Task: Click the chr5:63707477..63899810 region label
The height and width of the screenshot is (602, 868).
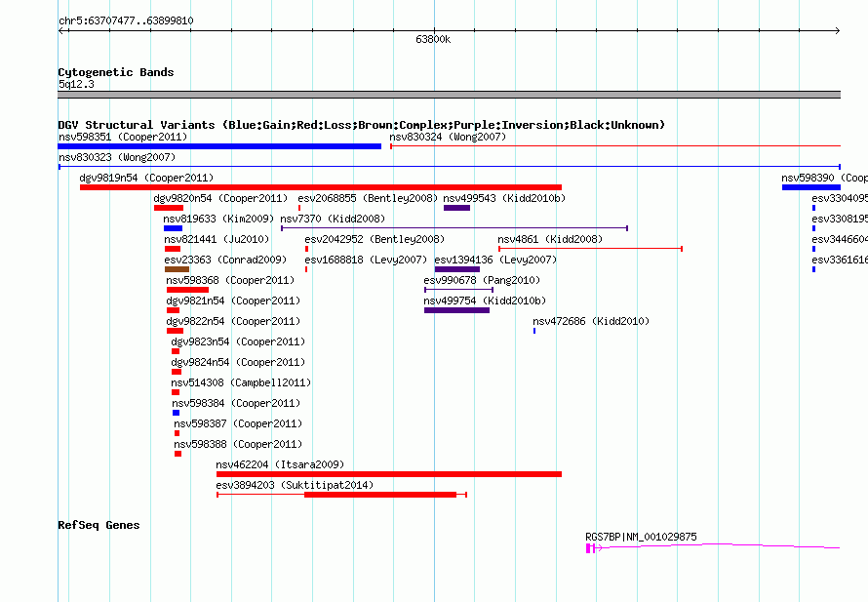Action: point(126,20)
